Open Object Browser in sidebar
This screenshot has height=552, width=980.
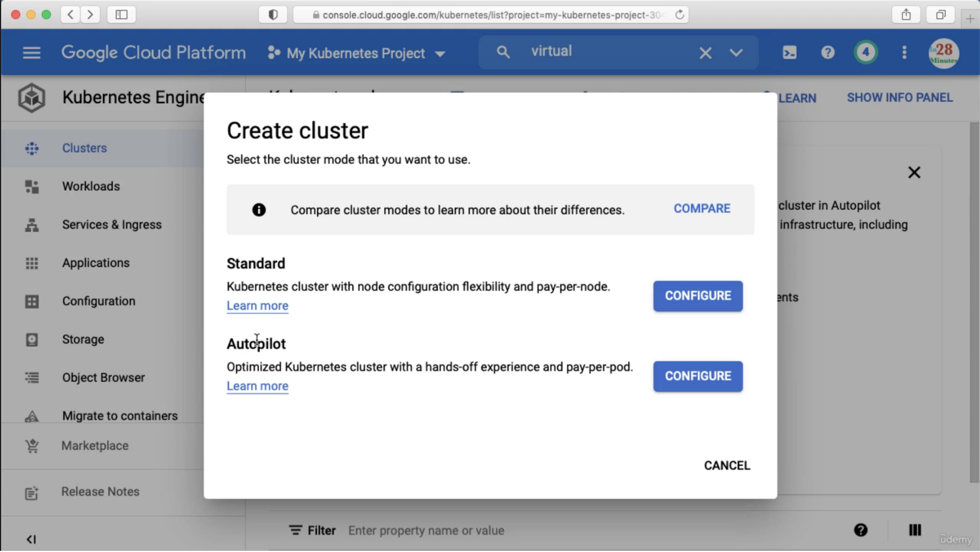(x=103, y=378)
